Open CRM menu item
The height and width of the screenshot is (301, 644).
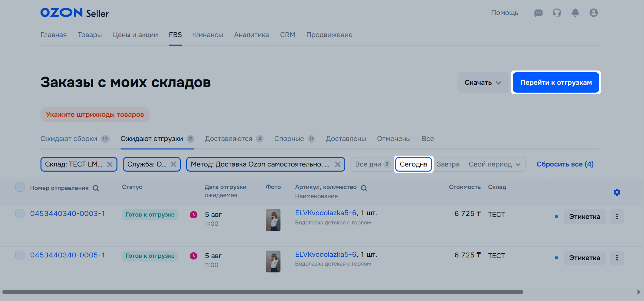click(288, 35)
